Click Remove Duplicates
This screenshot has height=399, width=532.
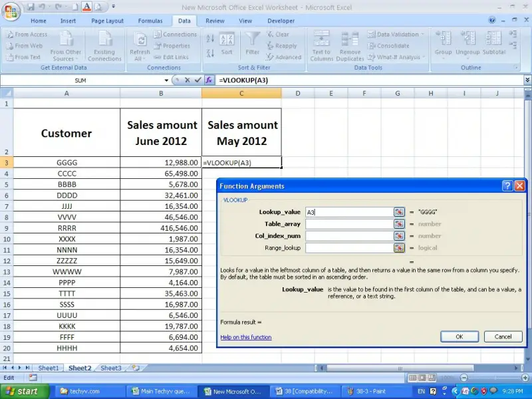point(350,46)
